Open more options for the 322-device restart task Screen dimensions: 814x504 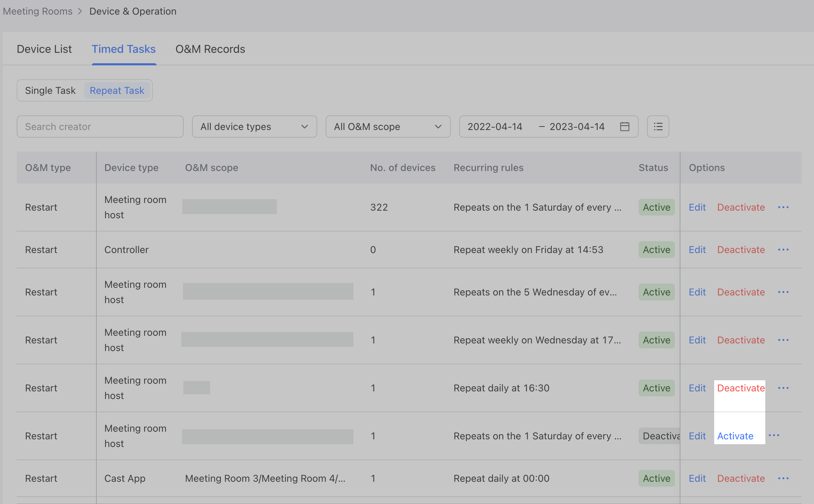click(783, 207)
